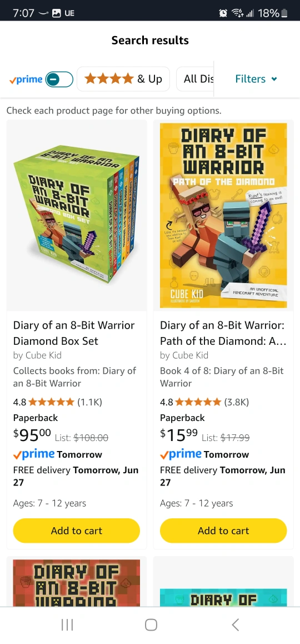
Task: Tap the Prime logo under the $95.00 price
Action: (x=34, y=454)
